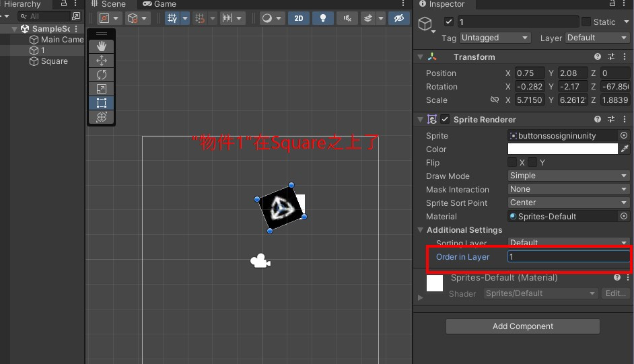
Task: Collapse Additional Settings section
Action: [420, 230]
